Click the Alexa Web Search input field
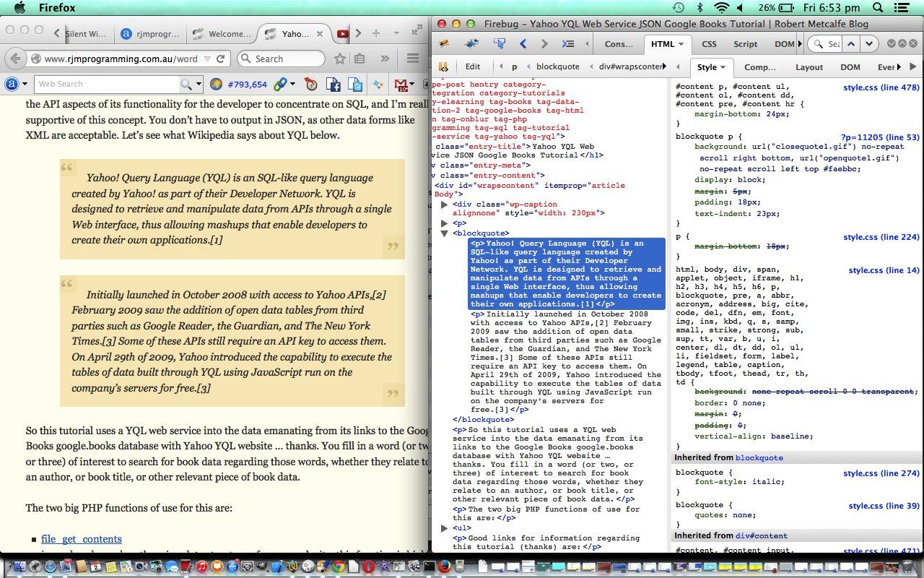Screen dimensions: 924x578 click(x=107, y=85)
